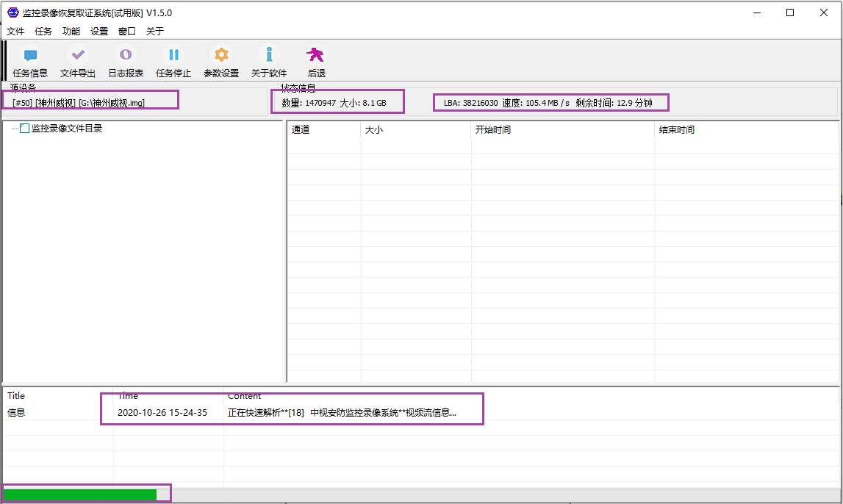The image size is (843, 504).
Task: Open the 任务 menu
Action: click(43, 32)
